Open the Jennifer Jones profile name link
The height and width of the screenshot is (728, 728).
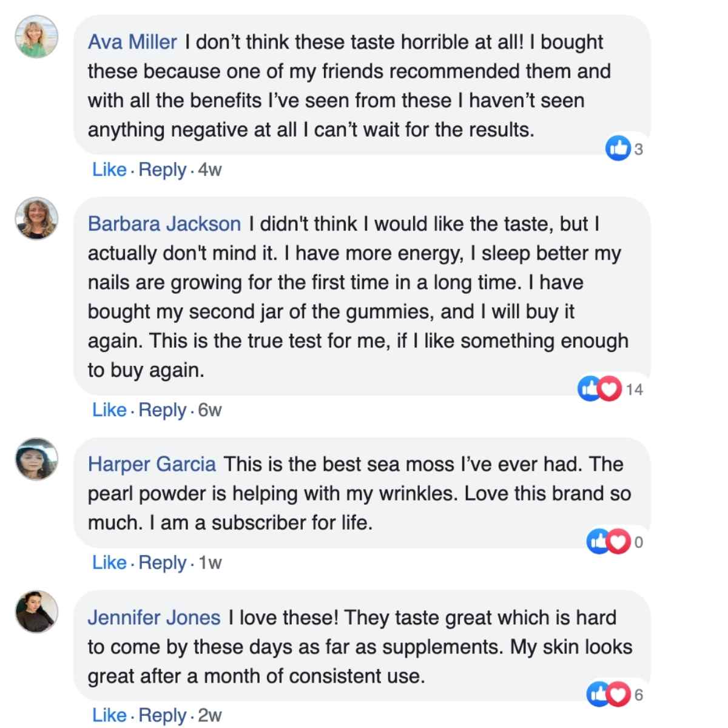click(x=154, y=618)
